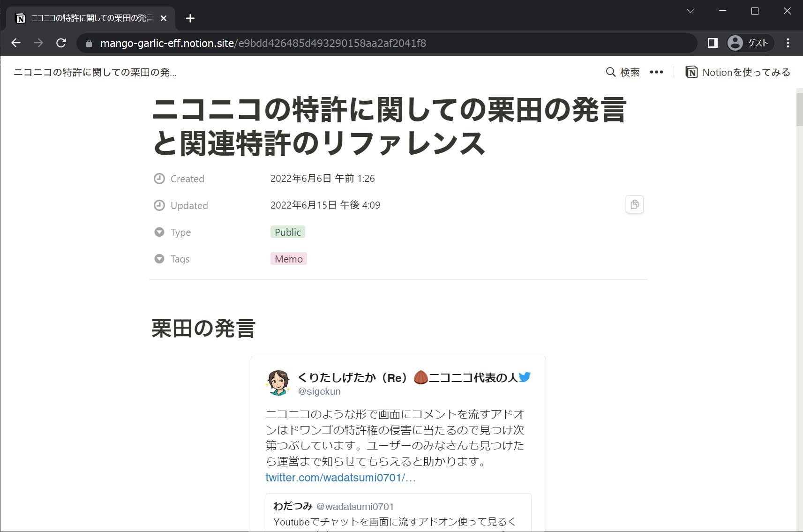The width and height of the screenshot is (803, 532).
Task: Click the guest profile avatar in Chrome toolbar
Action: tap(735, 43)
